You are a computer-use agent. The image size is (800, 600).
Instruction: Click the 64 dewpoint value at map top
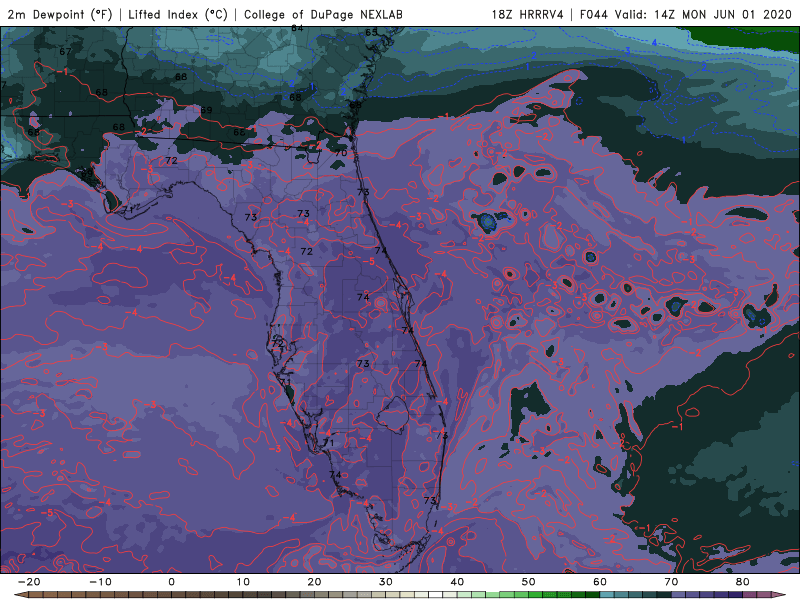(x=297, y=29)
